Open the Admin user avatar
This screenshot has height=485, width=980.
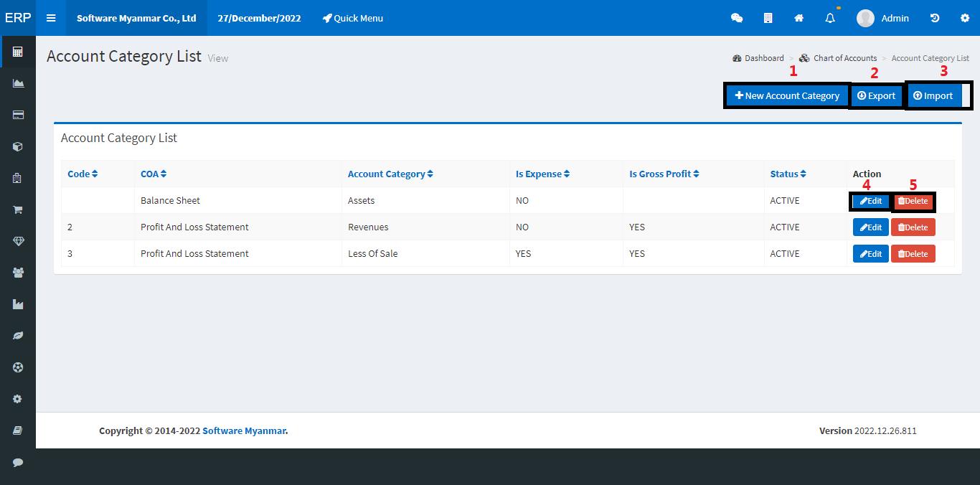tap(865, 18)
